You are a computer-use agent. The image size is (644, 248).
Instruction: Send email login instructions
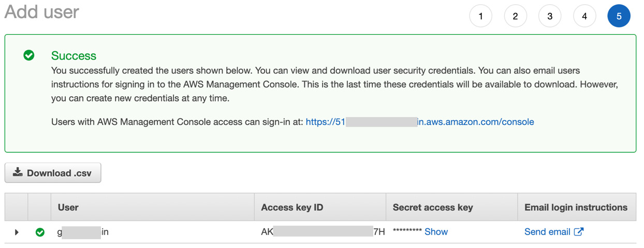tap(547, 232)
